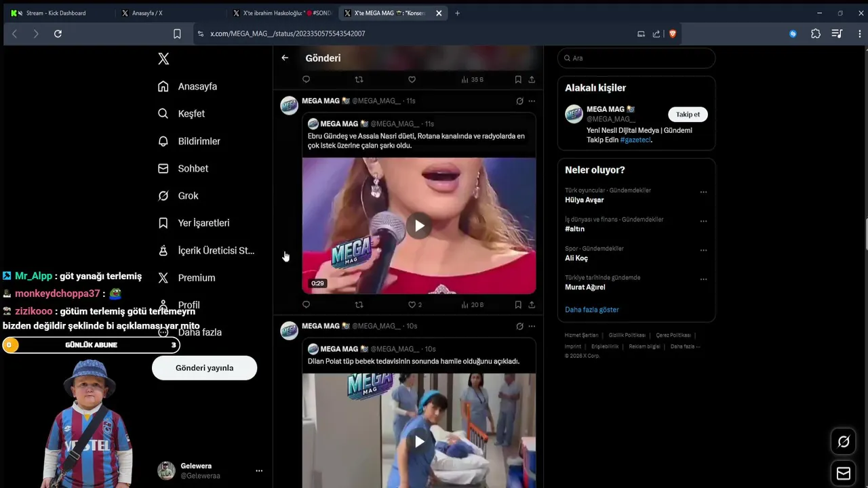
Task: Play the Ebru Gündeş video
Action: point(419,226)
